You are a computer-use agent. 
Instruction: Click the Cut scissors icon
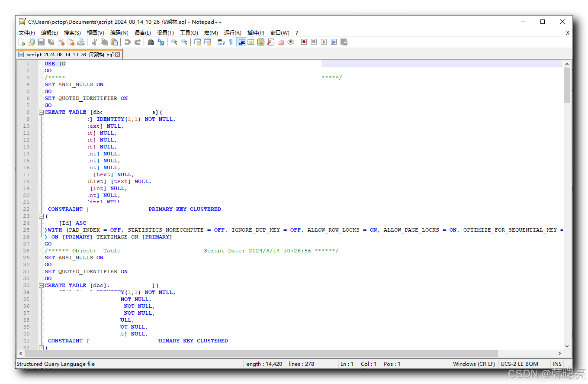click(94, 42)
